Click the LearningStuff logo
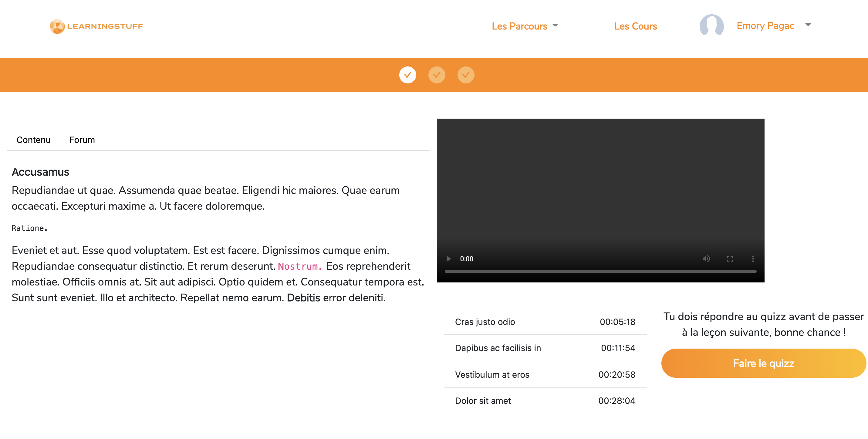Image resolution: width=868 pixels, height=439 pixels. click(x=96, y=26)
